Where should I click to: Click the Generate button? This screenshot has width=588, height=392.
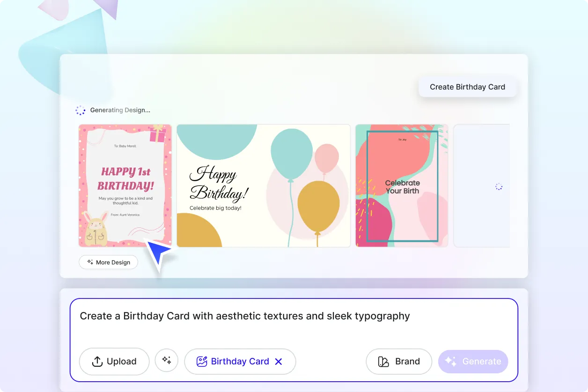473,361
